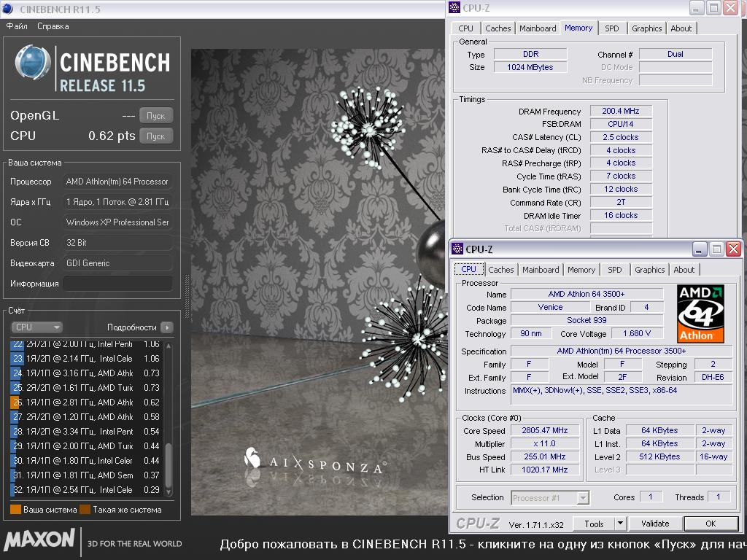
Task: Click the Cinebench globe logo
Action: (x=32, y=63)
